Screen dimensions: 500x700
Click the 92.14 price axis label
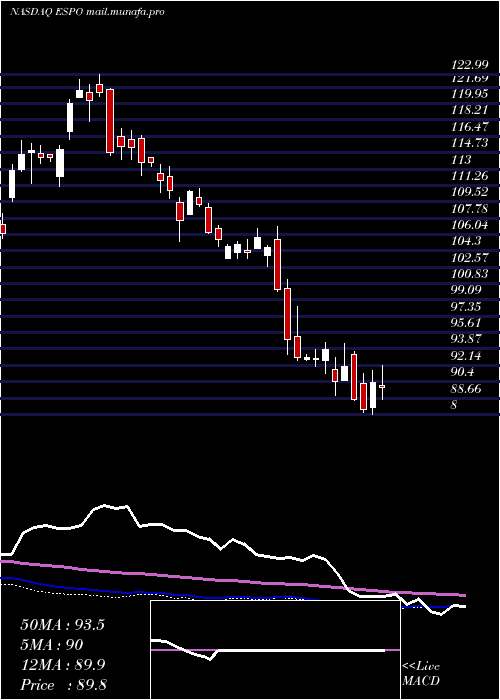(467, 356)
